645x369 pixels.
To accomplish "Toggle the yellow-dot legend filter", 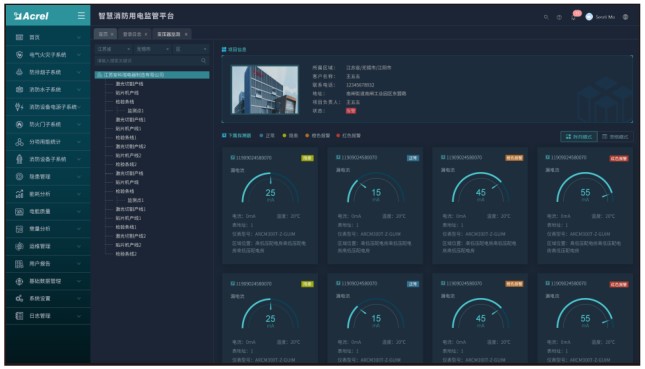I will click(290, 135).
